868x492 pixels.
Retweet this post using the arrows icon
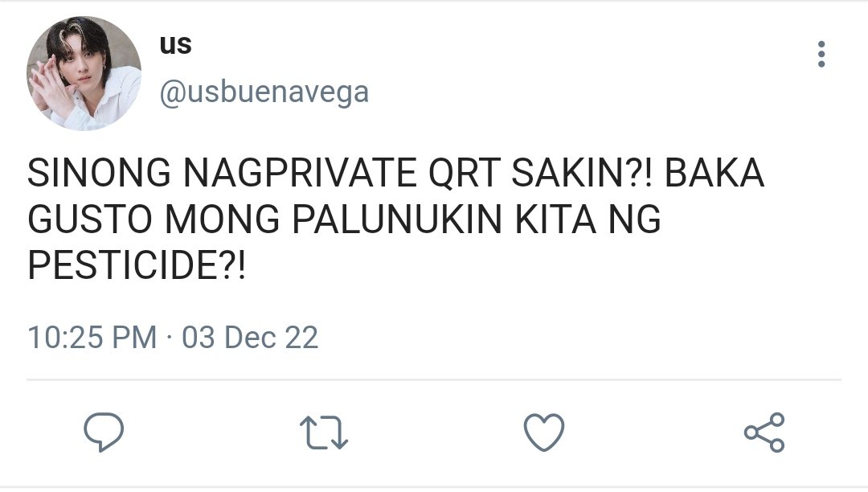coord(324,433)
